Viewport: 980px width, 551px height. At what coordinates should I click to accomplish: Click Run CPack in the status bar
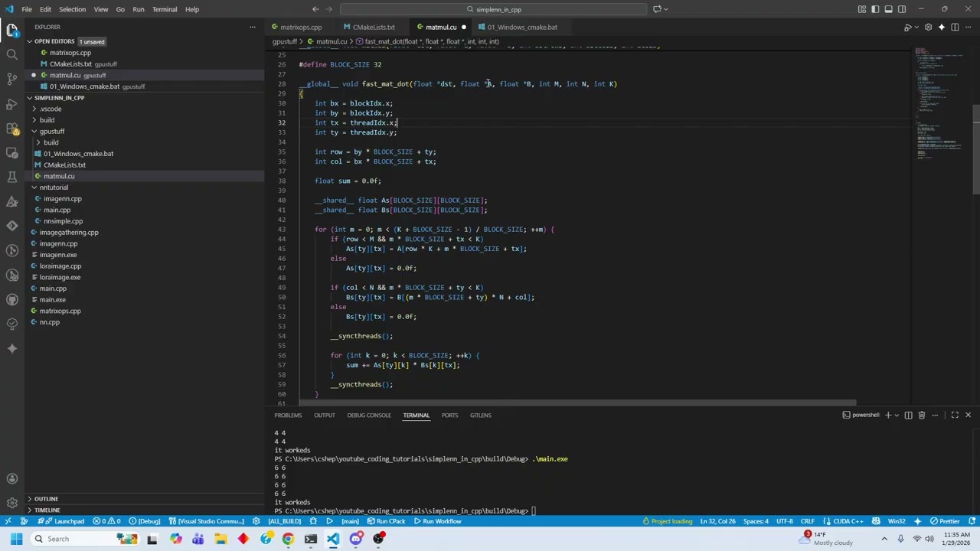[386, 521]
